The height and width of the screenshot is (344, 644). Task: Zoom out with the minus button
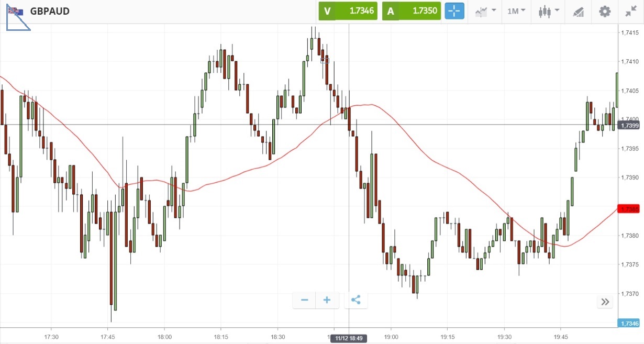coord(305,300)
